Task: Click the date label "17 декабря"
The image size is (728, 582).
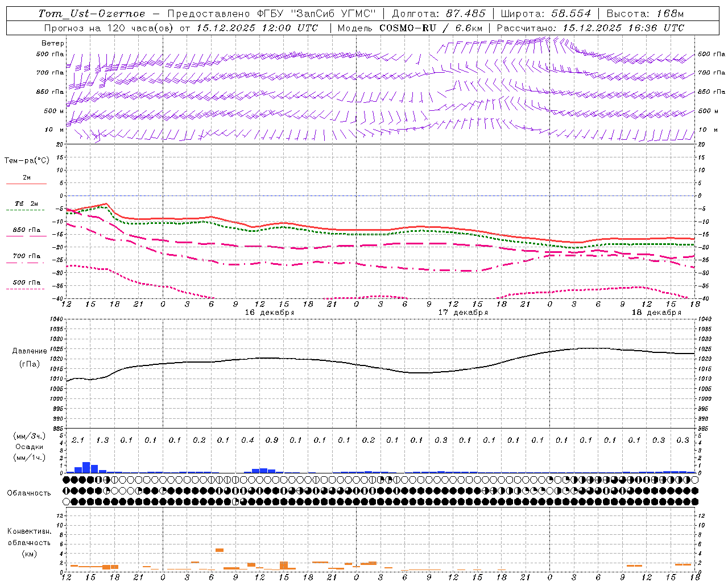Action: (x=463, y=313)
